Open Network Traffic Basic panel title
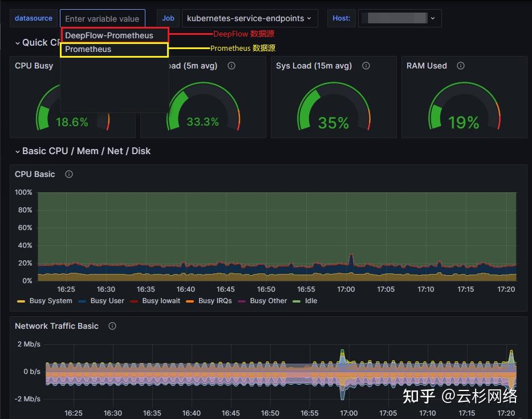Image resolution: width=532 pixels, height=419 pixels. click(56, 326)
